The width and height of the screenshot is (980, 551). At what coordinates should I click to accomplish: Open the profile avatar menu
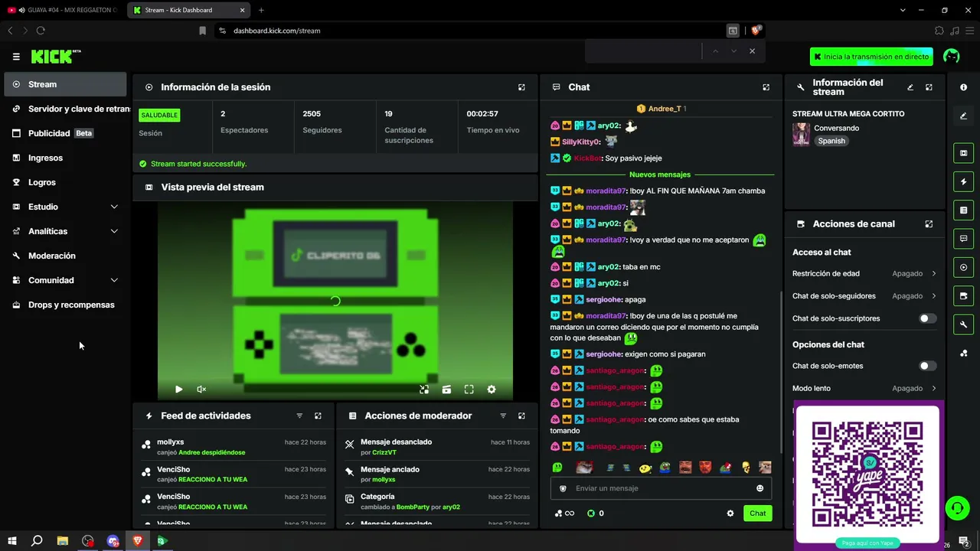click(x=952, y=57)
